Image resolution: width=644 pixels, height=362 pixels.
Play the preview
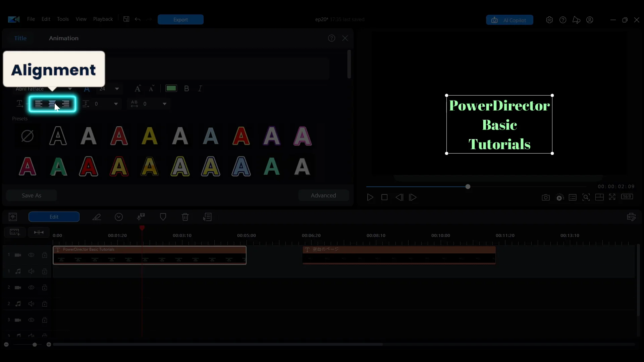[x=370, y=197]
